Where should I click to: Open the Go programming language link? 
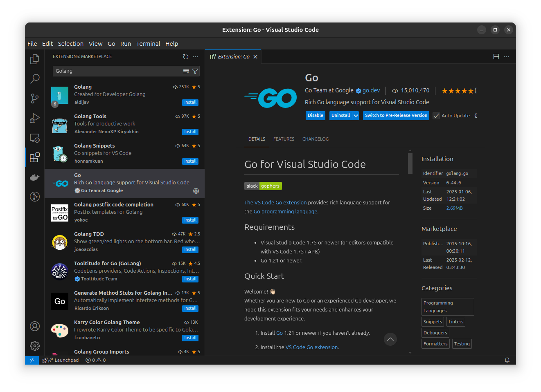pyautogui.click(x=285, y=211)
